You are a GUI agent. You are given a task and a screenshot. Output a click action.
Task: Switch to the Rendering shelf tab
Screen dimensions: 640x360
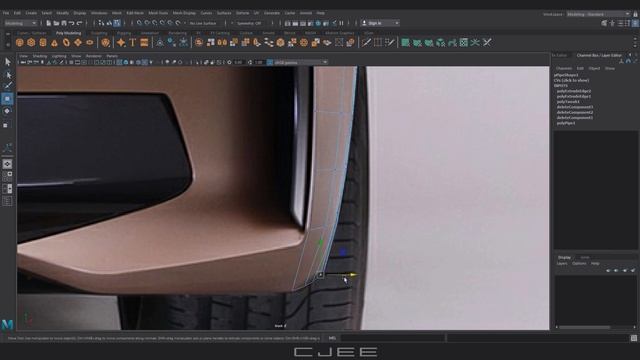pyautogui.click(x=178, y=33)
